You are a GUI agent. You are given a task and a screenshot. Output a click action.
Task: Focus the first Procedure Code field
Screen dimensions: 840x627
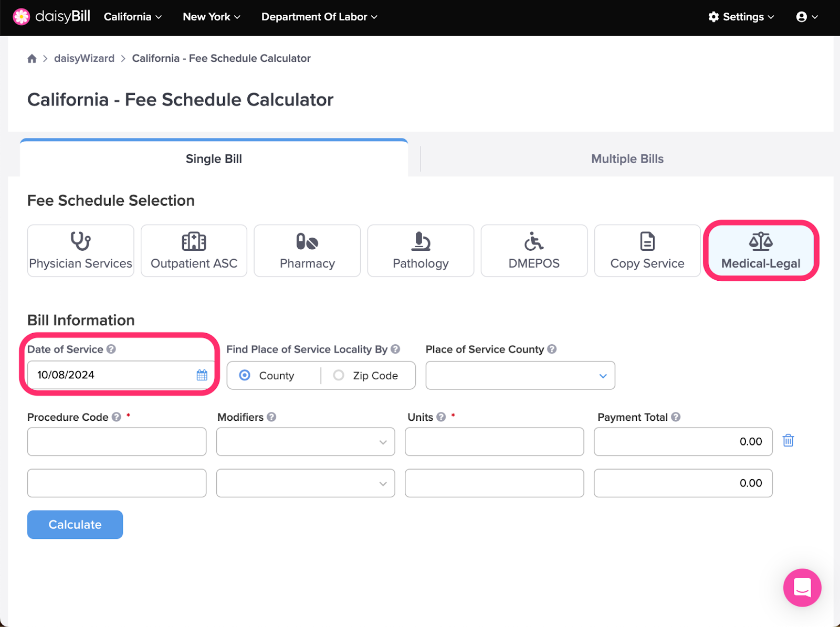pos(117,441)
